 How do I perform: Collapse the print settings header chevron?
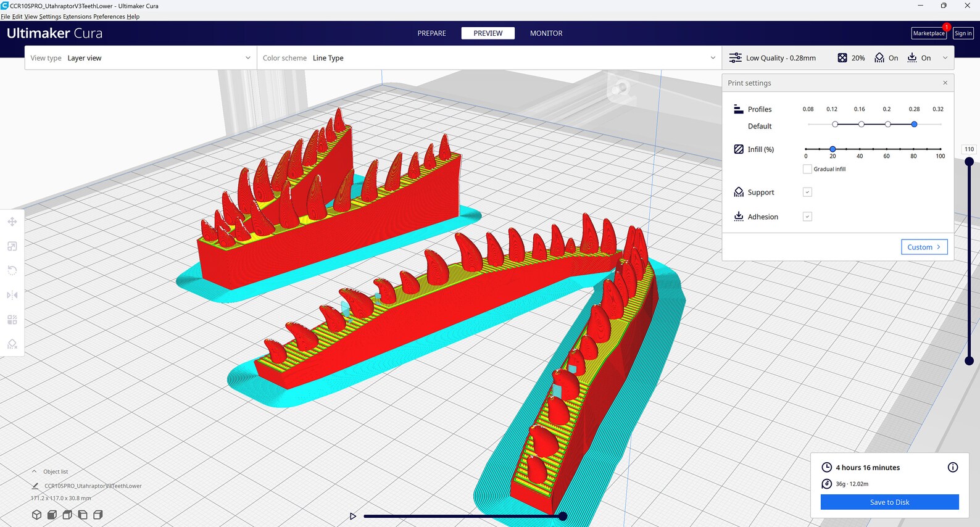(945, 58)
